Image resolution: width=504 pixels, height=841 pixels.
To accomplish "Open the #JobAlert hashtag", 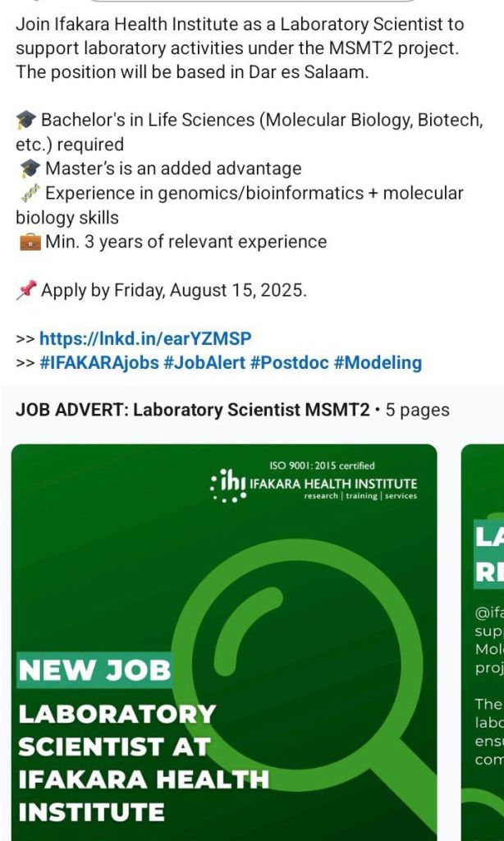I will [x=204, y=362].
